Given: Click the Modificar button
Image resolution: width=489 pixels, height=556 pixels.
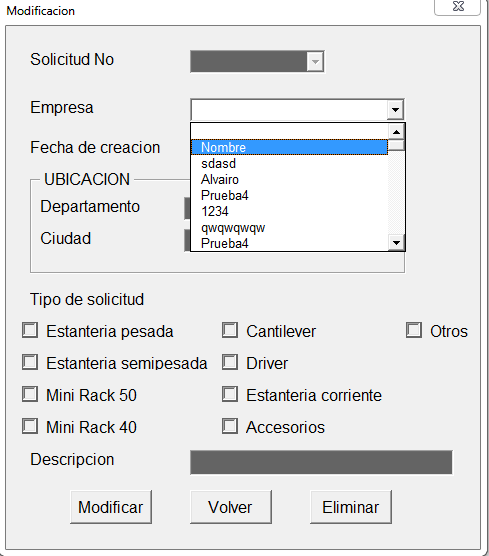Looking at the screenshot, I should (x=111, y=507).
